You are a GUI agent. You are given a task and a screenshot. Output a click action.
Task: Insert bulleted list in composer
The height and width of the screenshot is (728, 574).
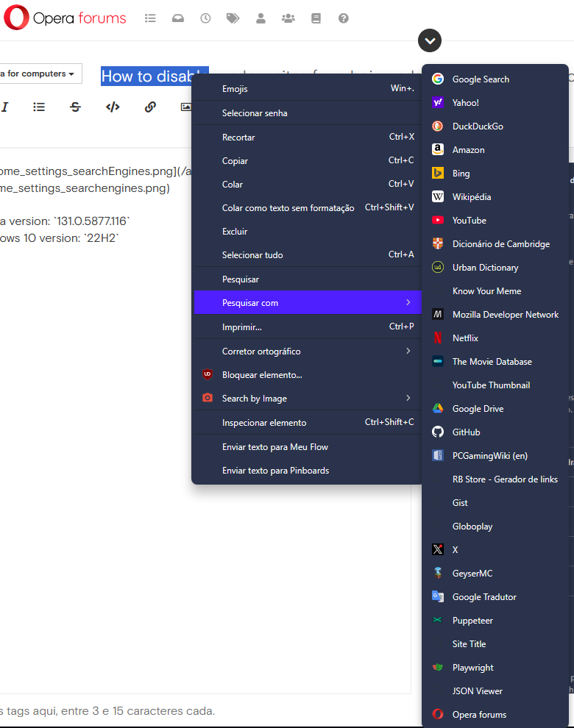point(39,107)
